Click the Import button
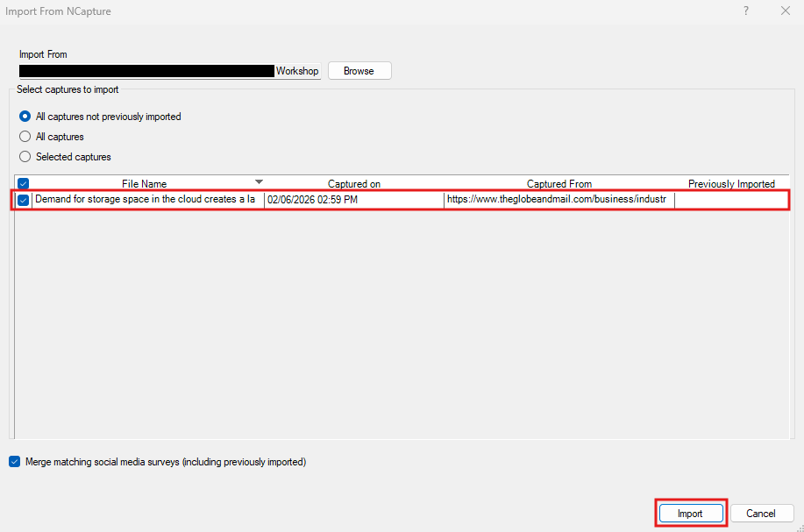 [x=690, y=513]
